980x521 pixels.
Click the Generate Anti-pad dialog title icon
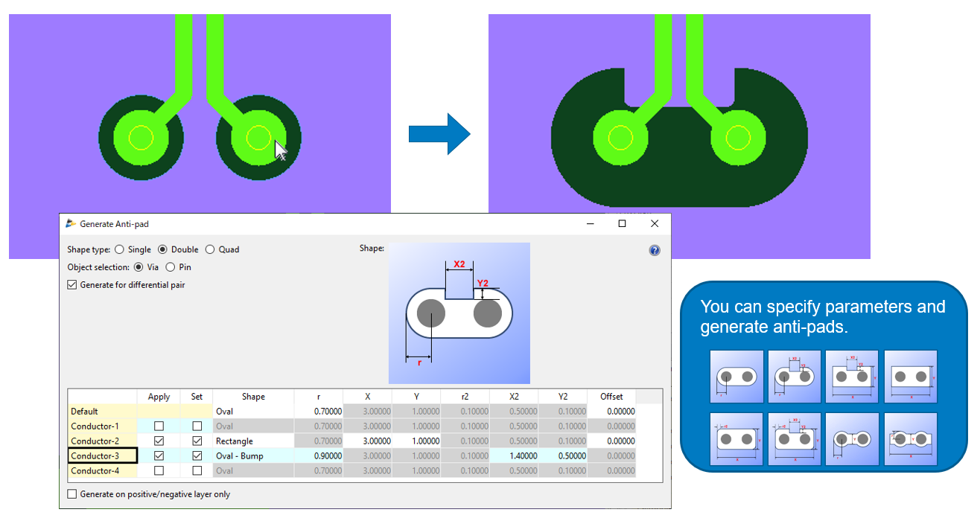(71, 224)
